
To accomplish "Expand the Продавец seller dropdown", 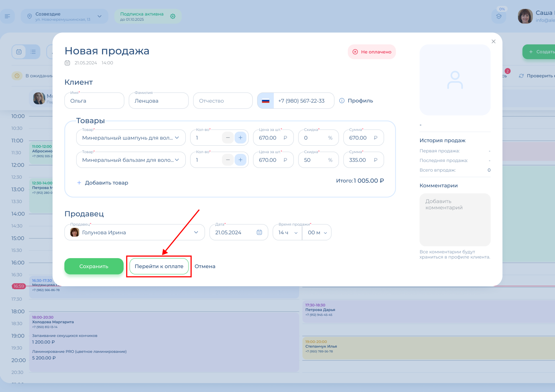I will 134,232.
